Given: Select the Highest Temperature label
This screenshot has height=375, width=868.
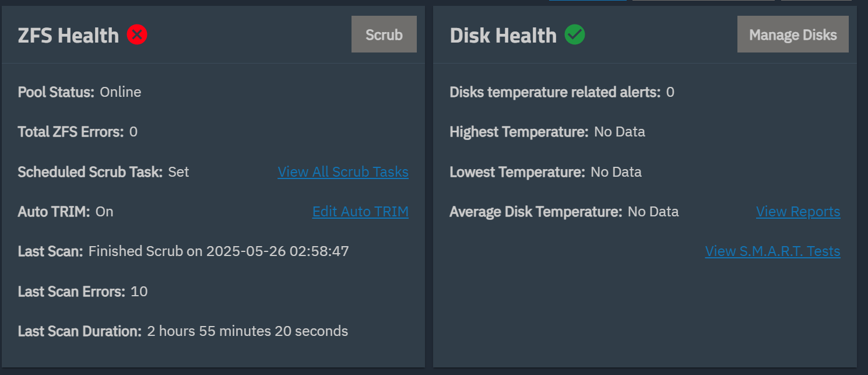Looking at the screenshot, I should tap(519, 132).
